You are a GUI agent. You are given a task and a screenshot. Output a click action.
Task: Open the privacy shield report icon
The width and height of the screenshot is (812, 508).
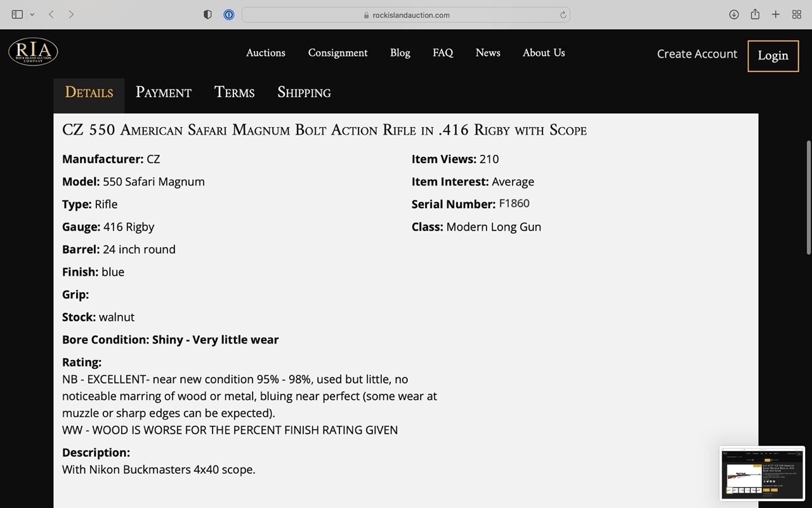(x=207, y=15)
